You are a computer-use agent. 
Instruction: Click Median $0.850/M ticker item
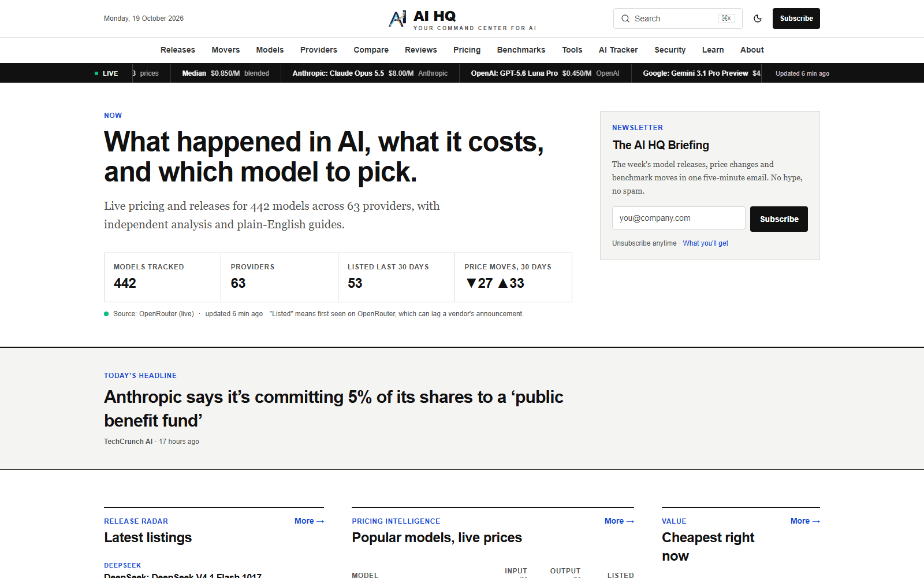click(x=225, y=73)
